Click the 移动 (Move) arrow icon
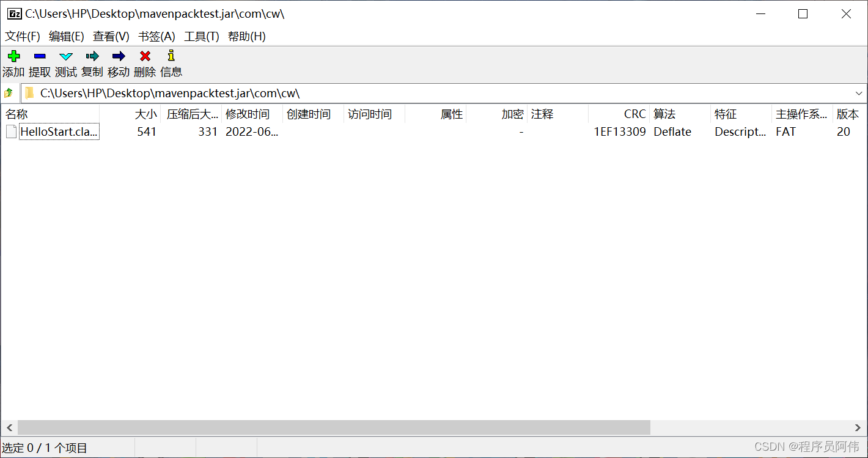 click(x=119, y=56)
